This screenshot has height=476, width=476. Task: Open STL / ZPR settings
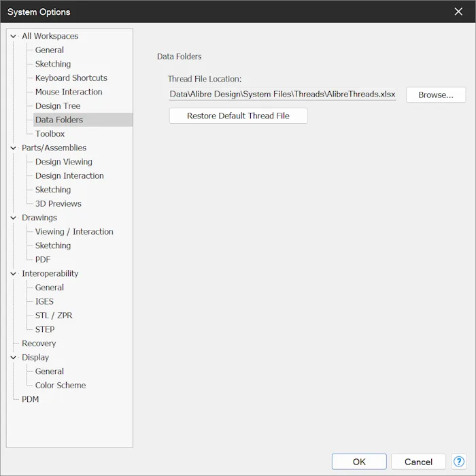click(x=54, y=315)
